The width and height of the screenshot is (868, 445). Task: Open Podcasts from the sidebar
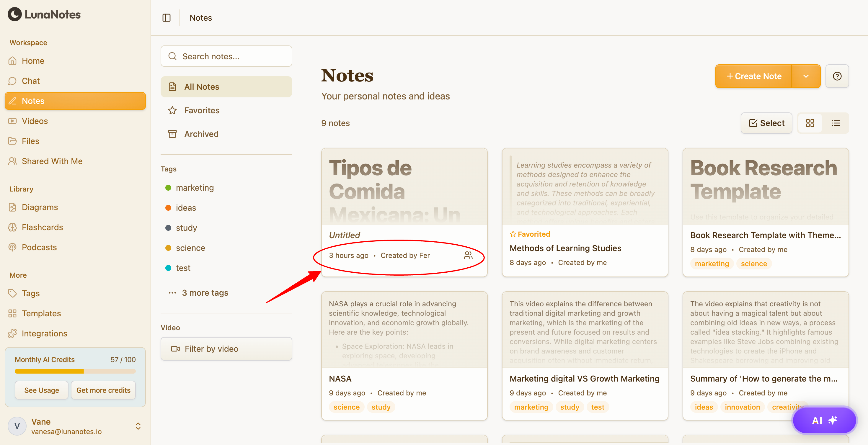[39, 247]
